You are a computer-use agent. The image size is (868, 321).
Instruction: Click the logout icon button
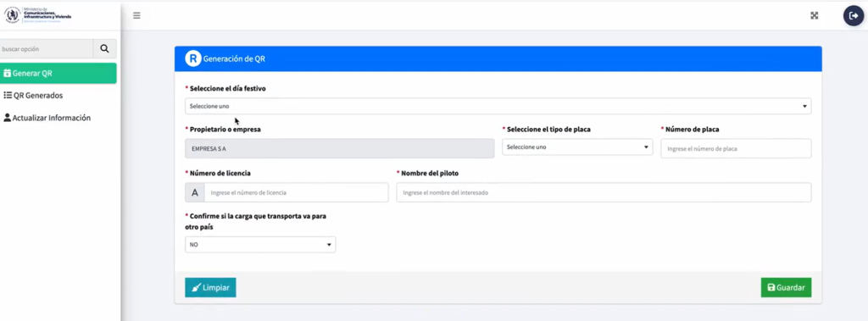click(854, 15)
